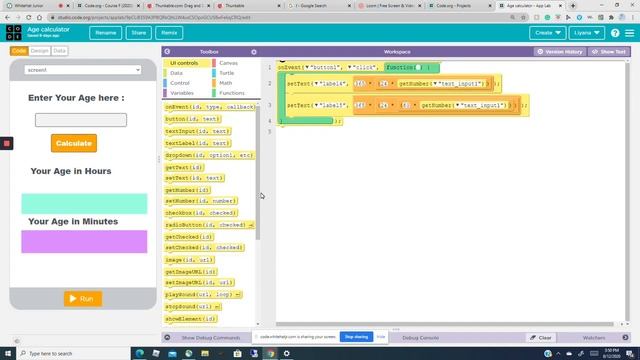Click the Remix button
The width and height of the screenshot is (640, 360).
[x=169, y=33]
